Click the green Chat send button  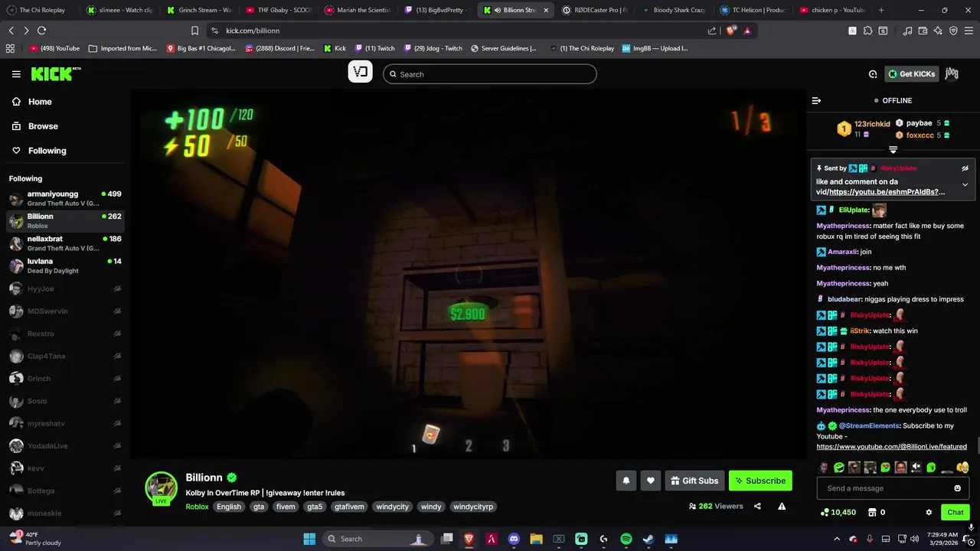(x=955, y=512)
